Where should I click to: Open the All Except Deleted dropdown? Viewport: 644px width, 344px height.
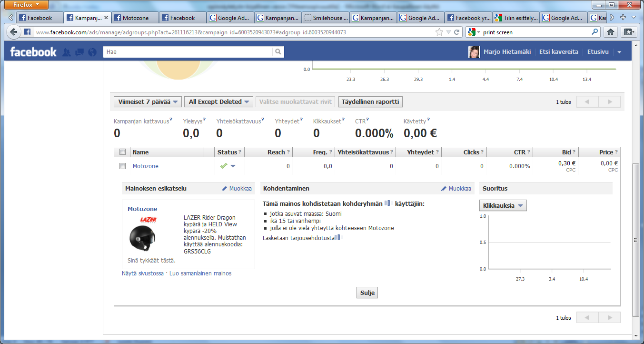(x=219, y=101)
